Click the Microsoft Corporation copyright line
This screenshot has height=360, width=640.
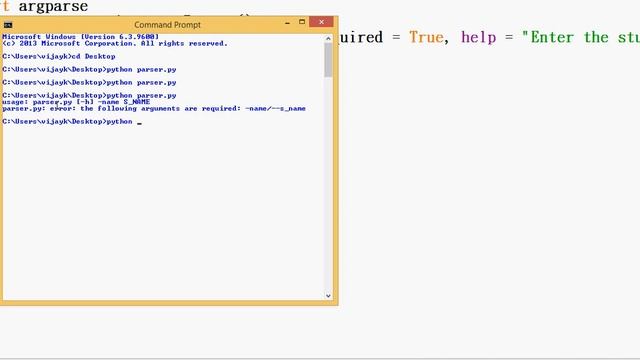click(x=115, y=43)
